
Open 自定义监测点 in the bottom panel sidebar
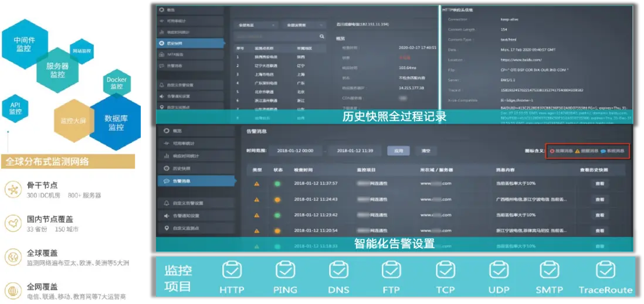click(196, 228)
